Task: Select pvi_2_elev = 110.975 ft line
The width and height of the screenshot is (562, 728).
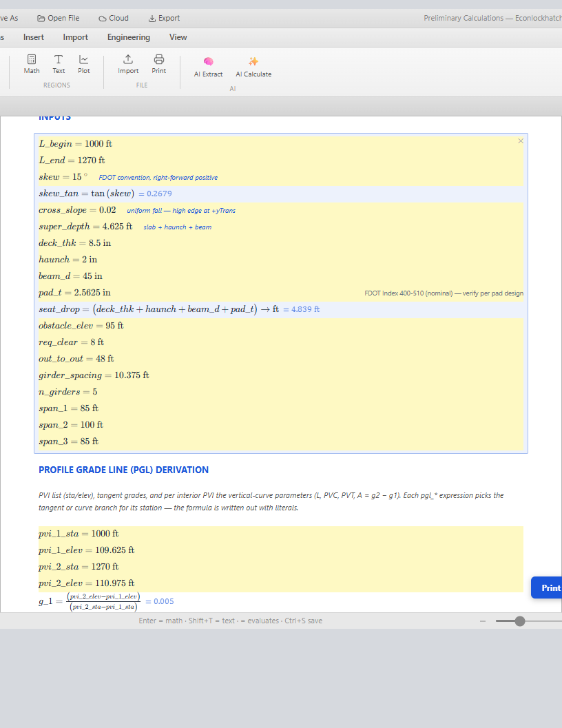Action: coord(281,583)
